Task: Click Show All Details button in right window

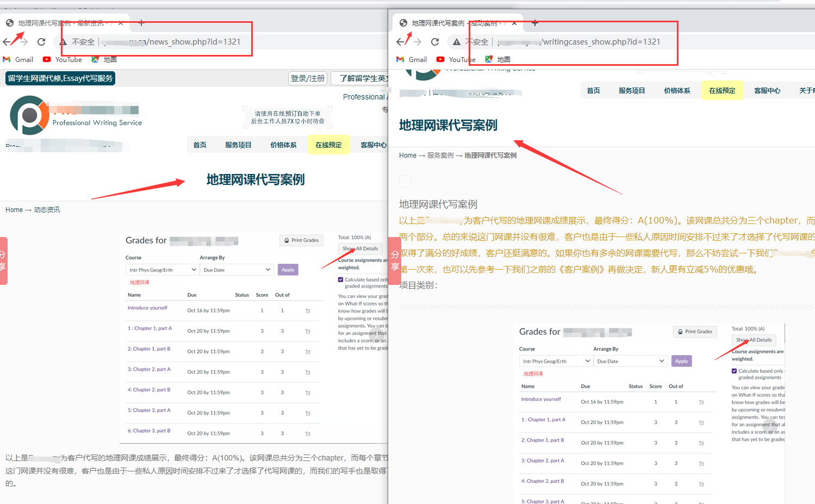Action: [x=754, y=340]
